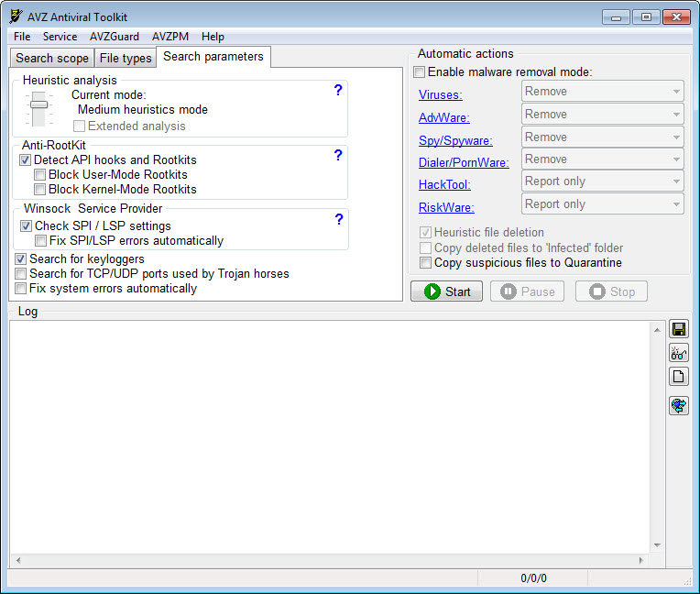Open the RiskWare action dropdown
Image resolution: width=700 pixels, height=594 pixels.
pos(602,204)
